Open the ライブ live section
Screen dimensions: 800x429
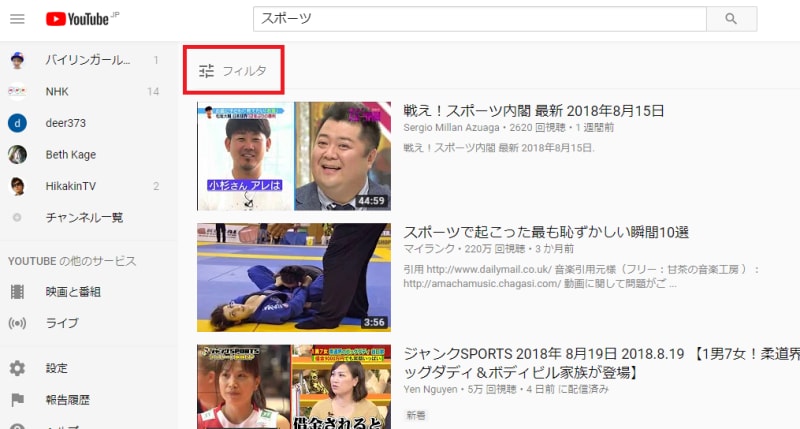point(88,323)
